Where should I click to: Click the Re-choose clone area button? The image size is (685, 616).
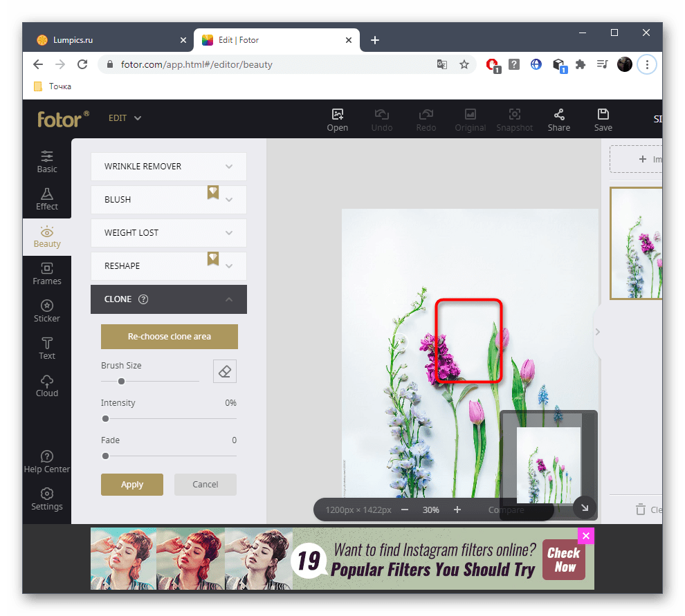(x=170, y=337)
